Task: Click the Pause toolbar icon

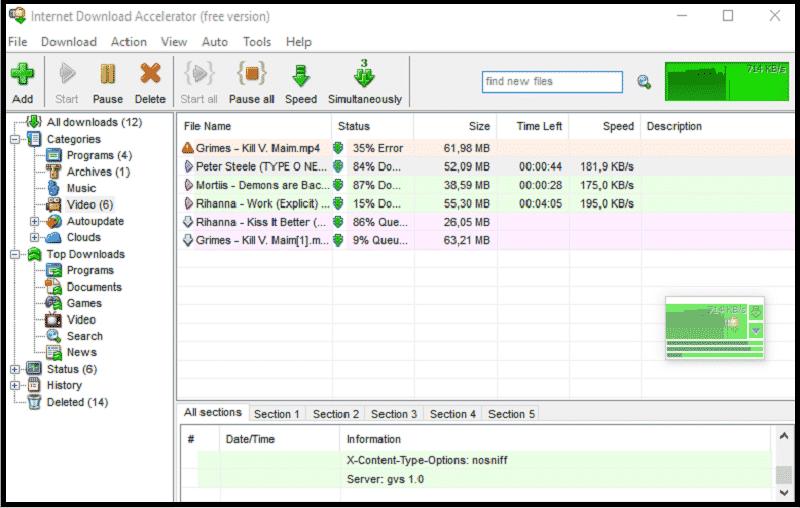Action: pyautogui.click(x=107, y=74)
